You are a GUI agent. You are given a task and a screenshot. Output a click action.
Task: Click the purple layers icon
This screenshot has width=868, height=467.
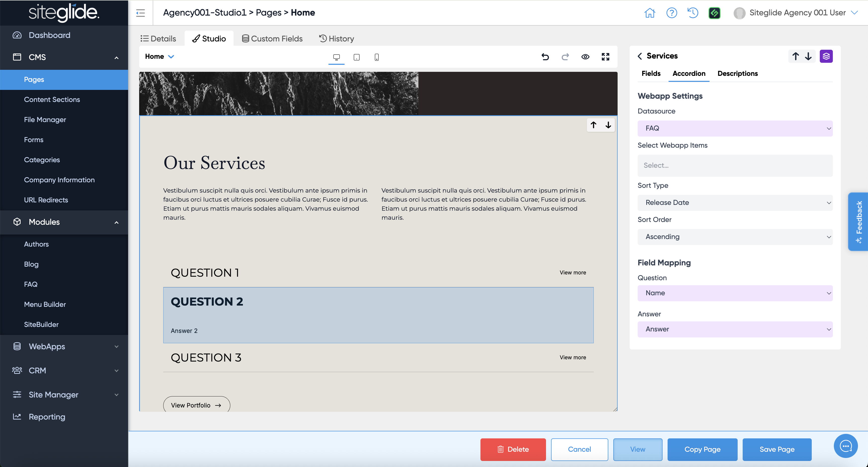[826, 56]
